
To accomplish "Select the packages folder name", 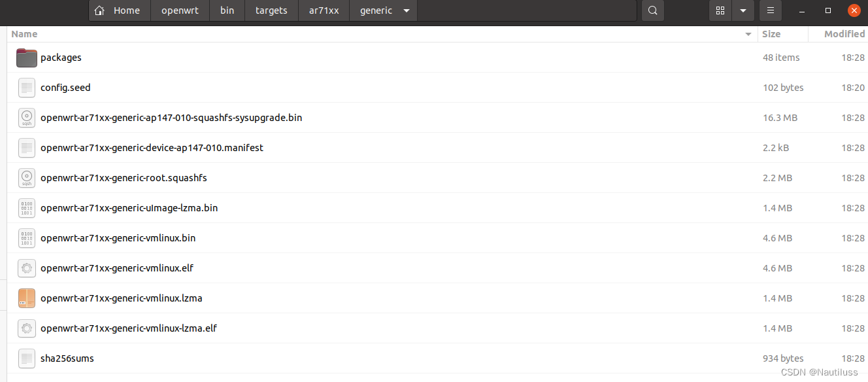I will [x=61, y=58].
